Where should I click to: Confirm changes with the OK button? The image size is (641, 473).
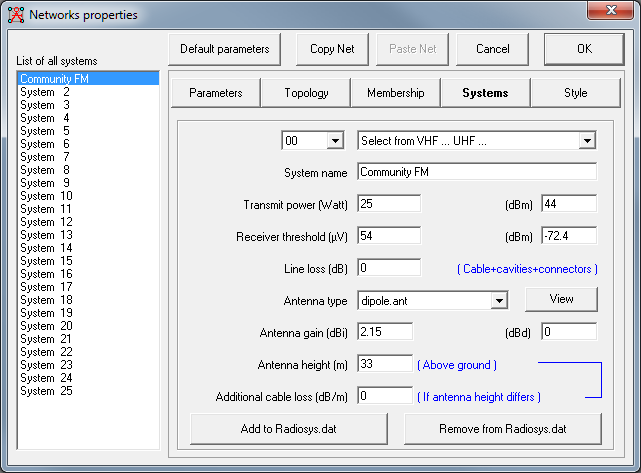[x=584, y=49]
